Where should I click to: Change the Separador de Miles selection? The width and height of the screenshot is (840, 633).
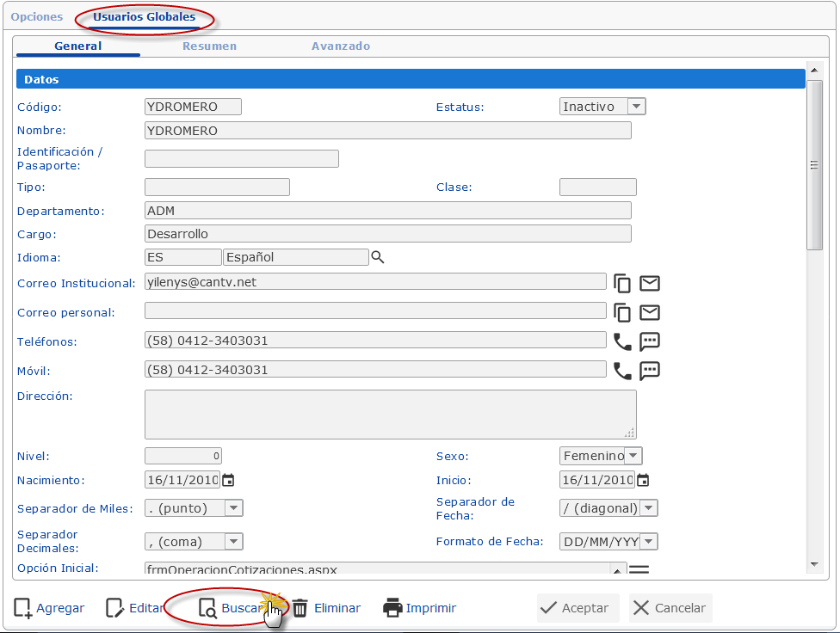pyautogui.click(x=232, y=507)
